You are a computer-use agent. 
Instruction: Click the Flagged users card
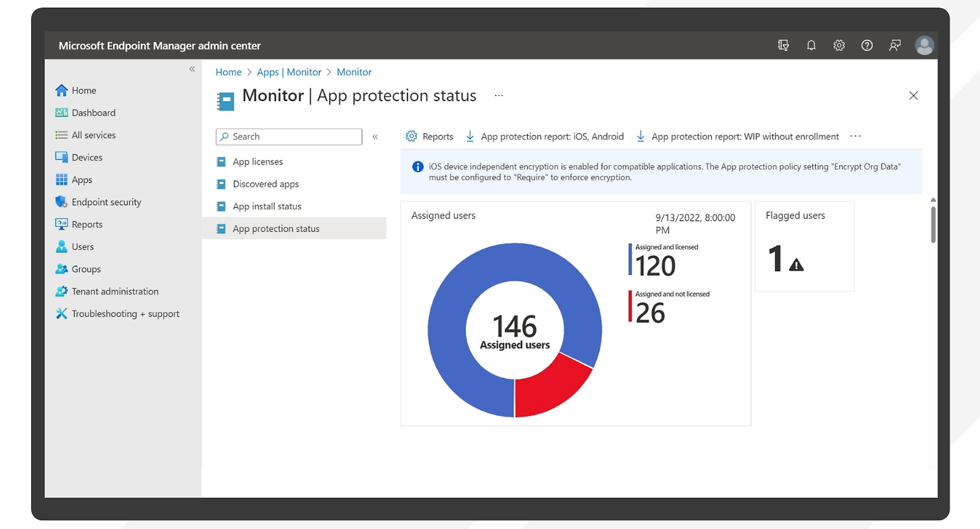tap(804, 247)
